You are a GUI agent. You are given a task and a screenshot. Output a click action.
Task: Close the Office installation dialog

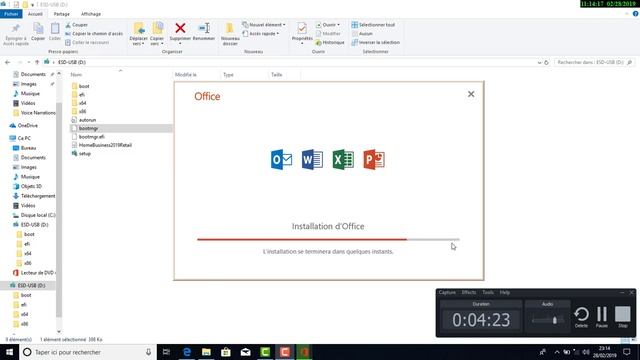point(471,94)
